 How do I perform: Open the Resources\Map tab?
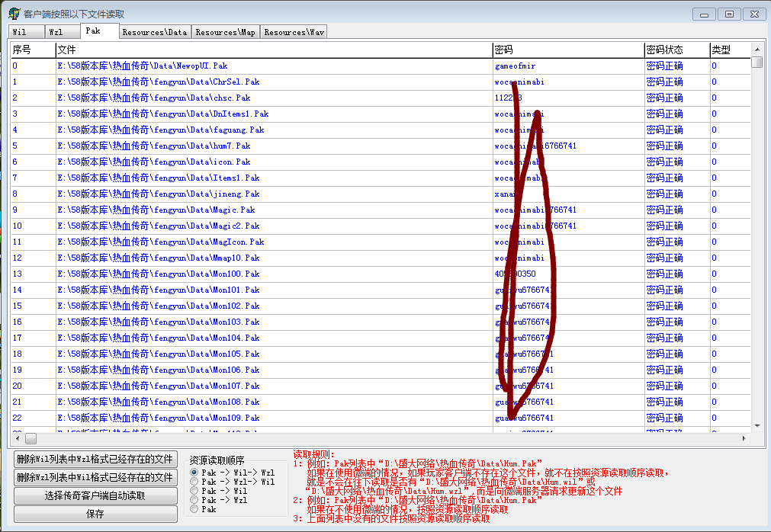click(x=226, y=32)
